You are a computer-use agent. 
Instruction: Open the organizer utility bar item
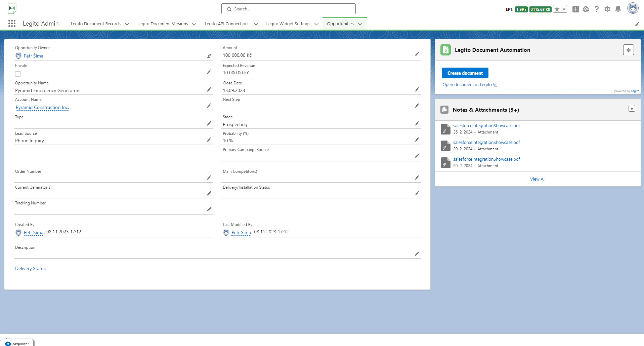pyautogui.click(x=17, y=343)
